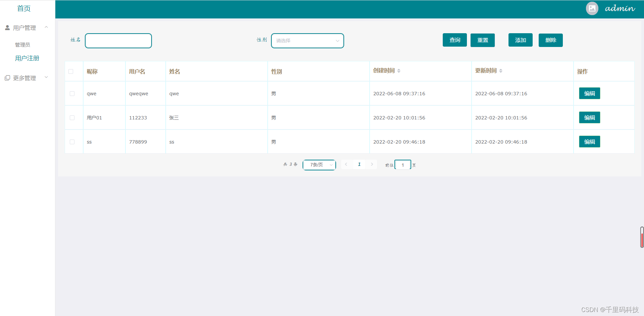Image resolution: width=644 pixels, height=316 pixels.
Task: Click the 删除 delete button
Action: coord(551,40)
